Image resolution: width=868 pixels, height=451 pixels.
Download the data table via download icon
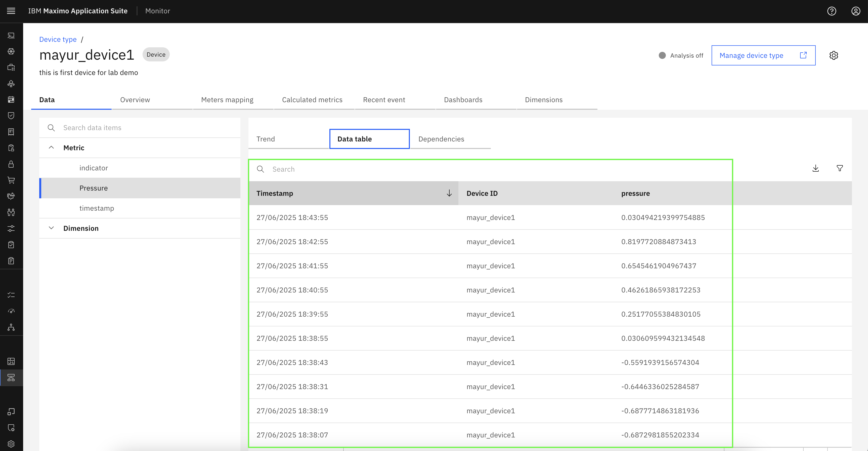click(x=815, y=168)
